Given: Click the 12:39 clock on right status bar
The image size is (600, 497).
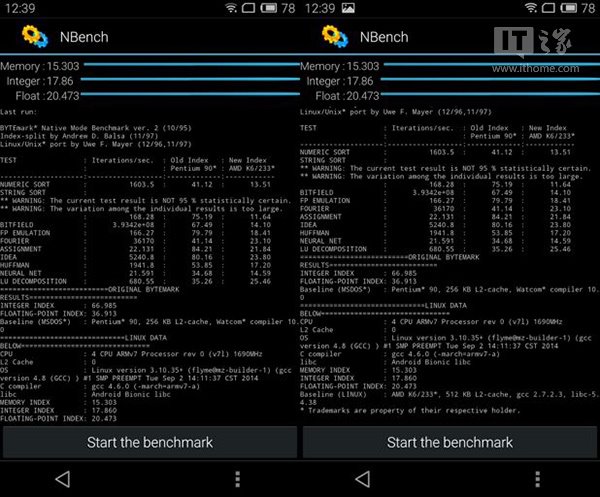Looking at the screenshot, I should pos(320,8).
